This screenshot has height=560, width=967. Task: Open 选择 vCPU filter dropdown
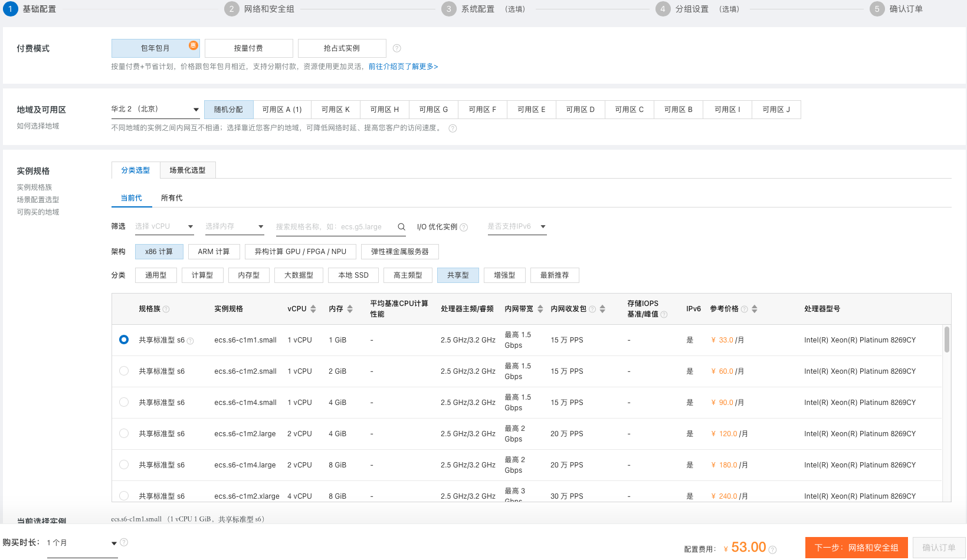(164, 227)
